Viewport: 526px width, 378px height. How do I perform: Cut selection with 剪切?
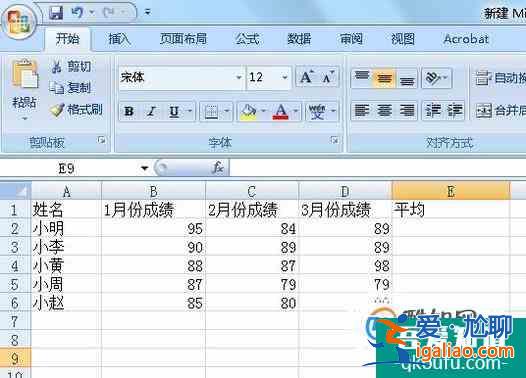72,66
